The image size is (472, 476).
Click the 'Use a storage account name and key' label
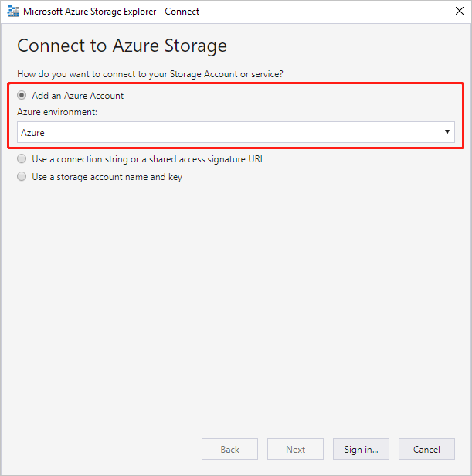[x=107, y=177]
